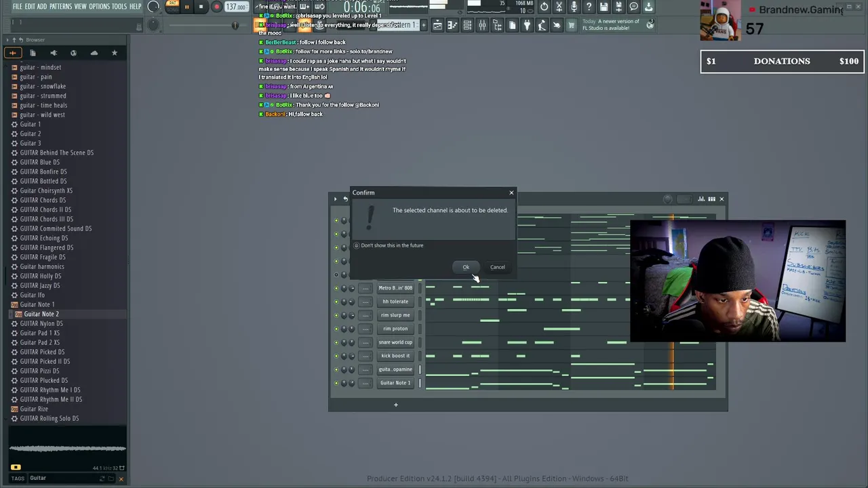This screenshot has width=868, height=488.
Task: Select 'Guitar Note 2' in the browser
Action: click(41, 314)
